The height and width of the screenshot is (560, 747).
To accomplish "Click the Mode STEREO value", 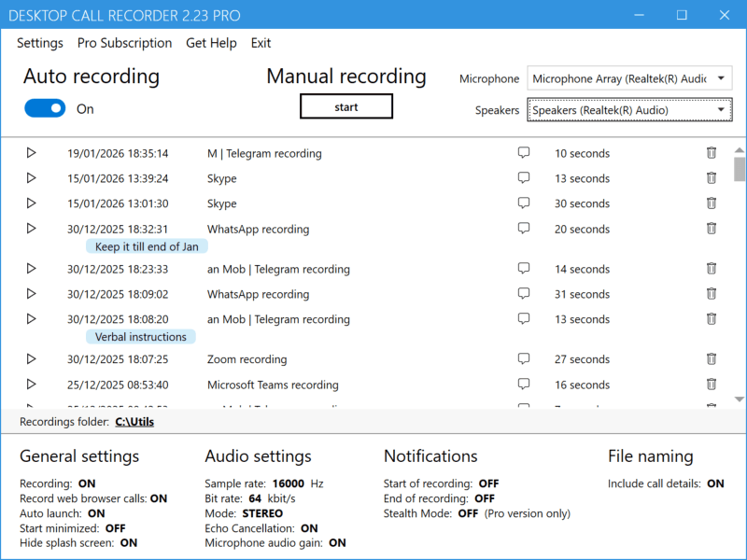I will [262, 513].
